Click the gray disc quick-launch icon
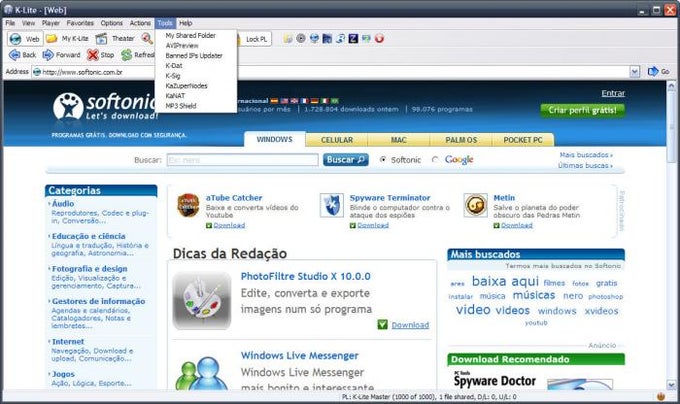The height and width of the screenshot is (404, 680). (x=301, y=39)
